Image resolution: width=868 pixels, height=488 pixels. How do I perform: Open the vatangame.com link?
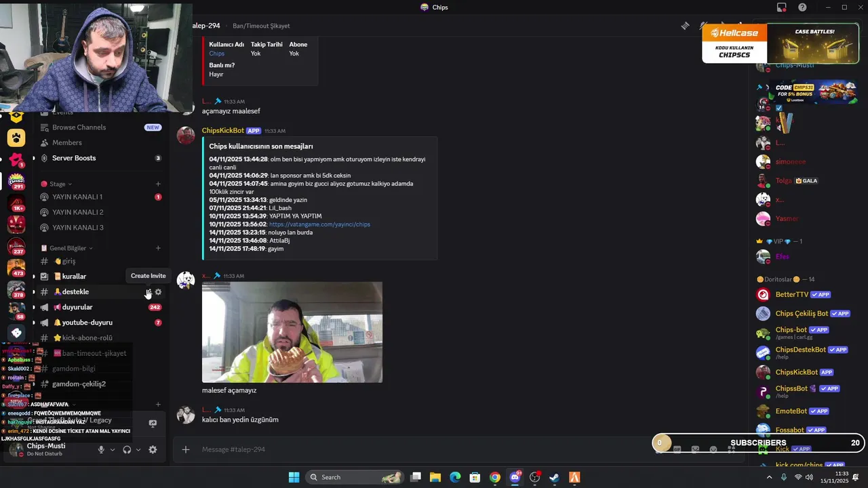319,224
